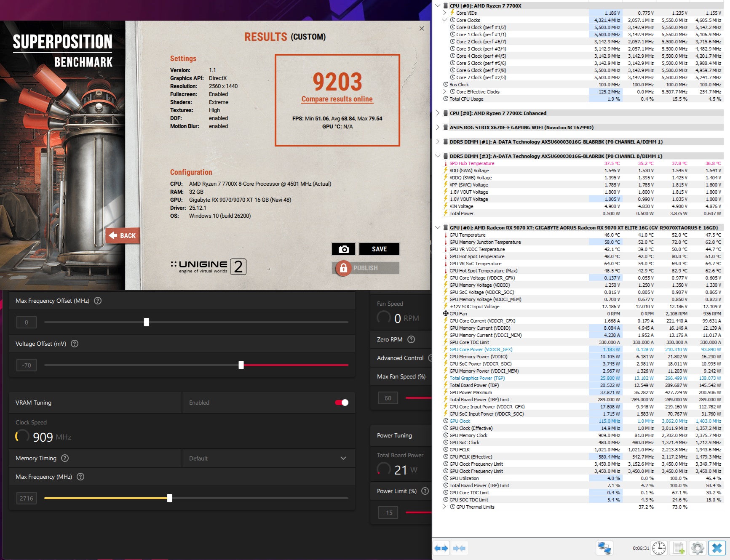
Task: Expand the Core Effective Clocks node
Action: point(444,92)
